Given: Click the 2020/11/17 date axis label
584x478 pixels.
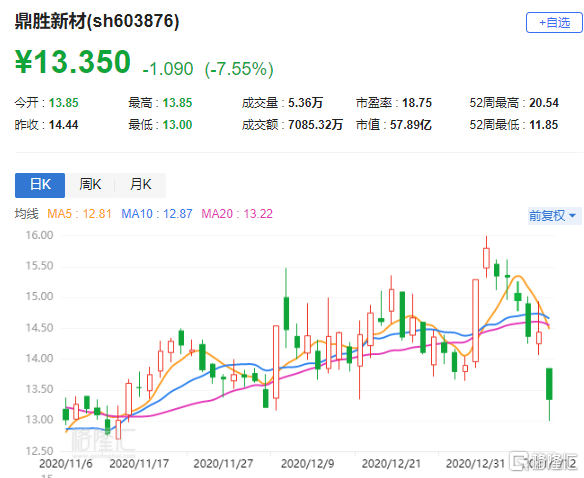Looking at the screenshot, I should click(x=139, y=464).
